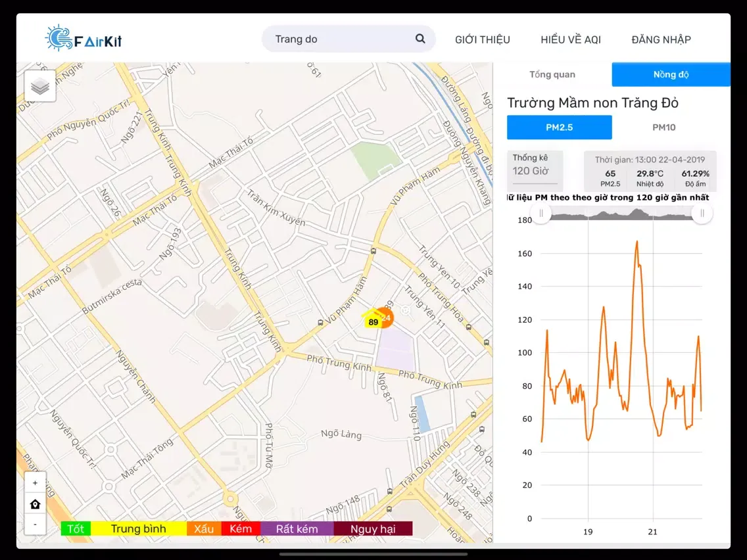This screenshot has height=560, width=747.
Task: Click right handle of chart range slider
Action: (x=702, y=214)
